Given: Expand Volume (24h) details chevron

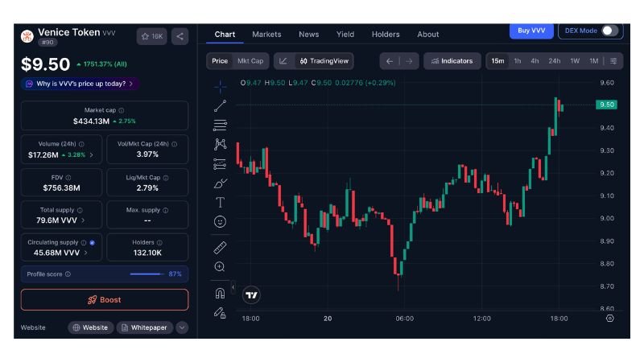Looking at the screenshot, I should click(91, 155).
